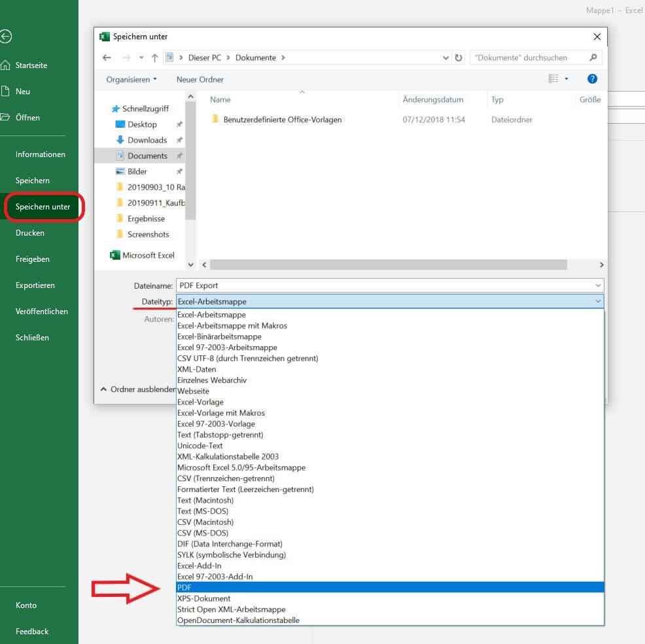Click the Neu new document icon
The image size is (645, 644).
tap(5, 91)
